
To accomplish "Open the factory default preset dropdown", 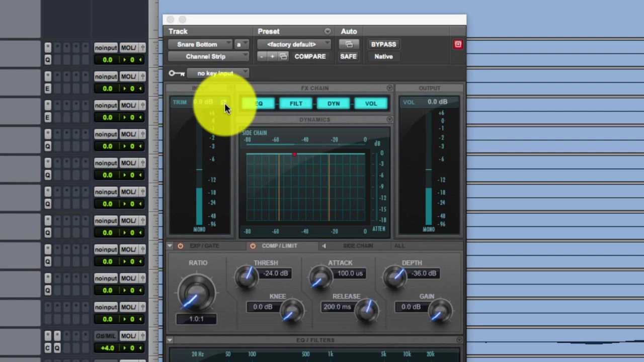I will pos(294,44).
